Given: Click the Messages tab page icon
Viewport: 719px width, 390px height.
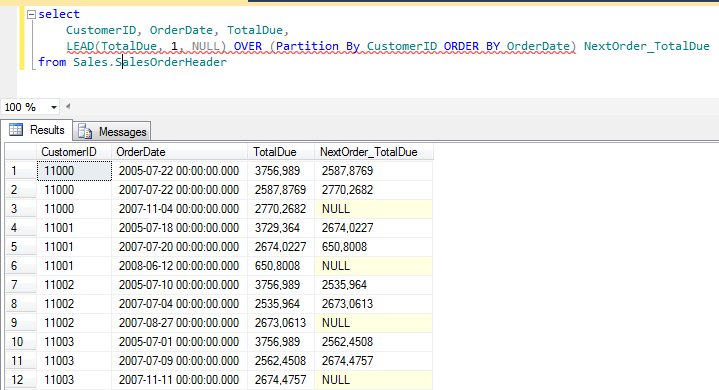Looking at the screenshot, I should [85, 132].
